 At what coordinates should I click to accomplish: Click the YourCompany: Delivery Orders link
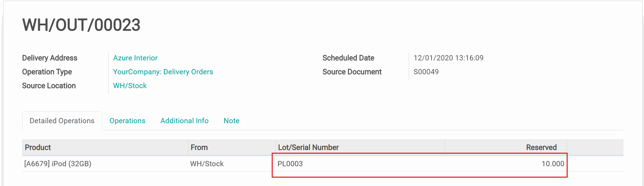tap(163, 72)
